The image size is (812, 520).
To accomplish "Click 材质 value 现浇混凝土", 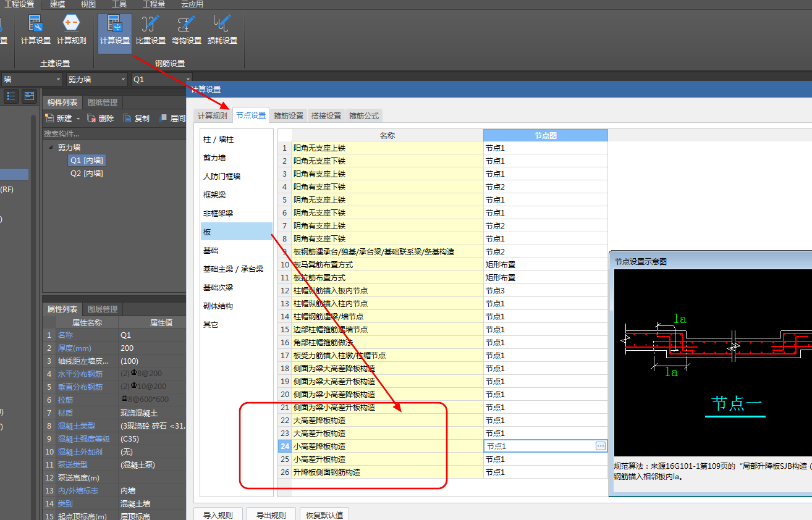I will pyautogui.click(x=152, y=413).
